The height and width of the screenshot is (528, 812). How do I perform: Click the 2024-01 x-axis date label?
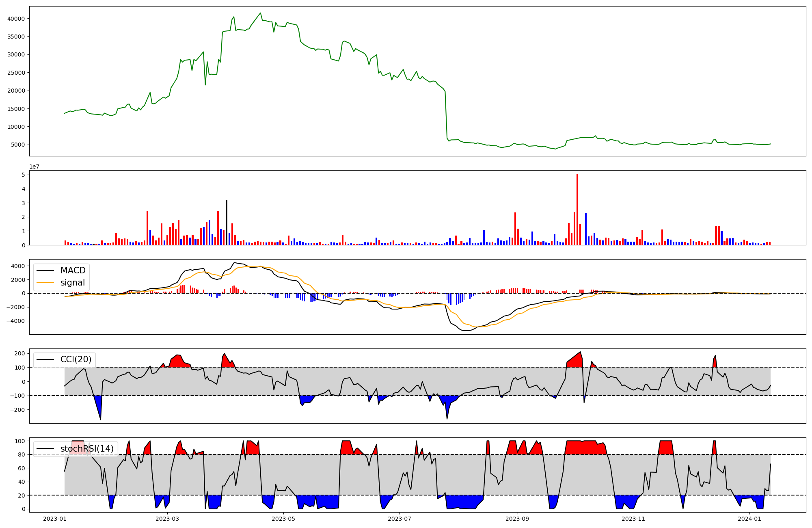tap(749, 519)
